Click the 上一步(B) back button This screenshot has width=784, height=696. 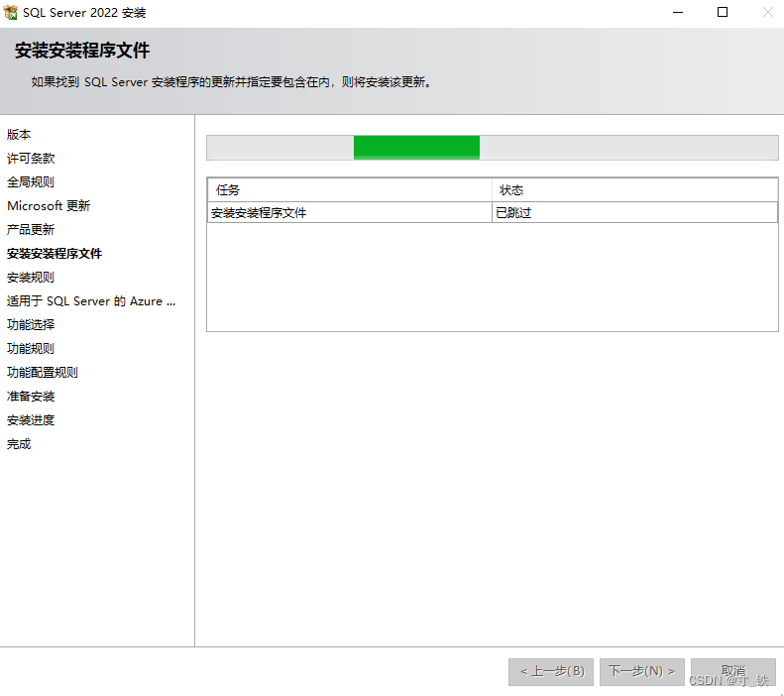pyautogui.click(x=551, y=671)
